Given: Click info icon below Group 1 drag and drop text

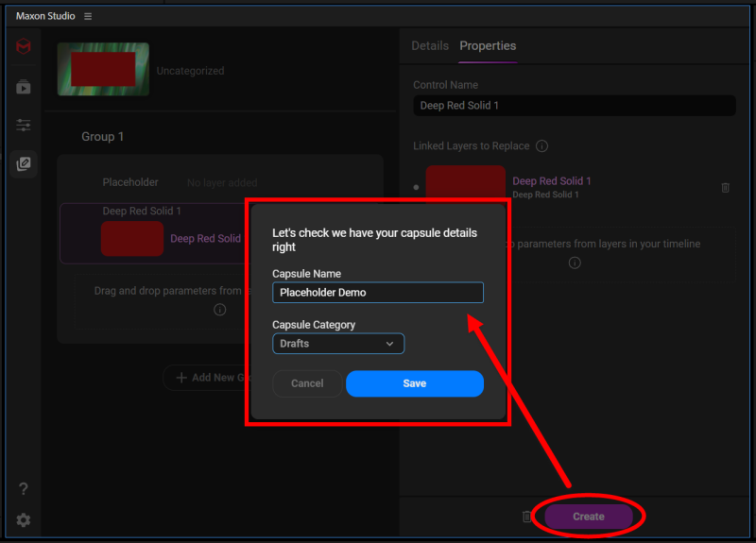Looking at the screenshot, I should tap(220, 310).
